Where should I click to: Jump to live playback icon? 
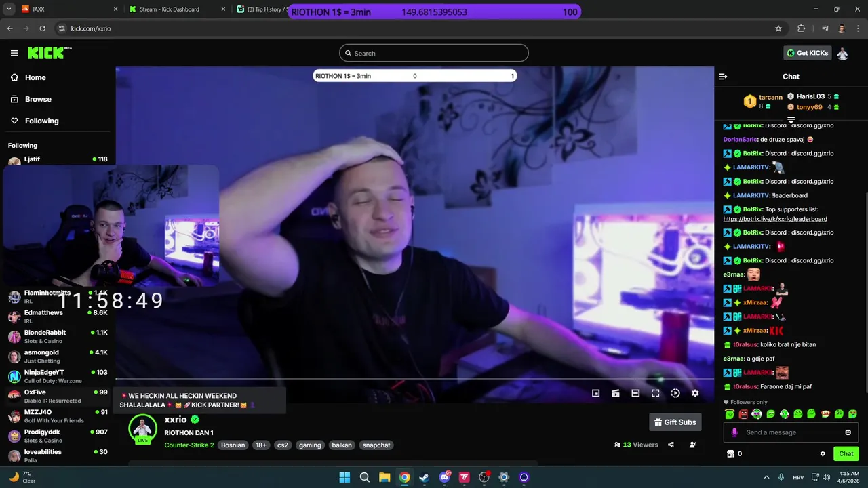click(x=675, y=393)
